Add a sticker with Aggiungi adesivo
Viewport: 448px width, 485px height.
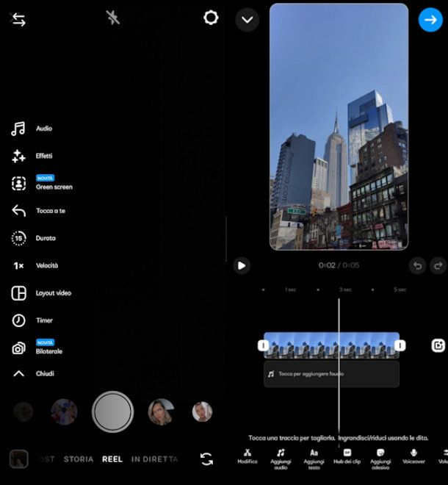(380, 456)
